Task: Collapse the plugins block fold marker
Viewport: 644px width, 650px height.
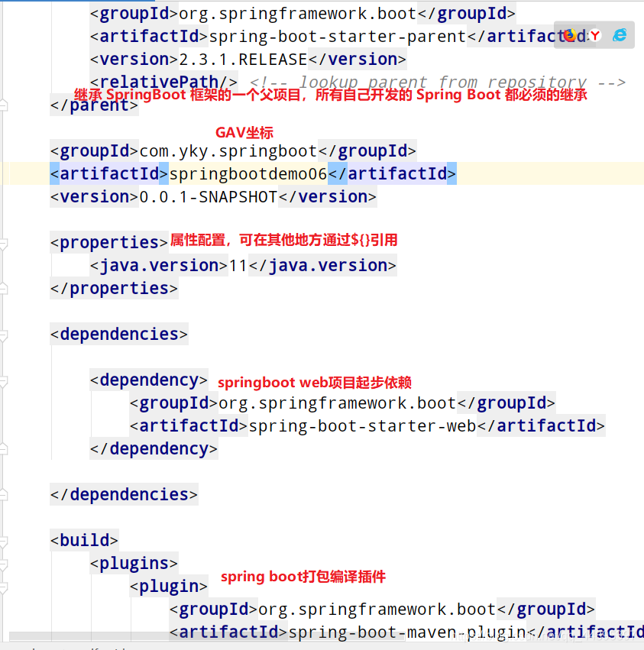Action: (x=4, y=564)
